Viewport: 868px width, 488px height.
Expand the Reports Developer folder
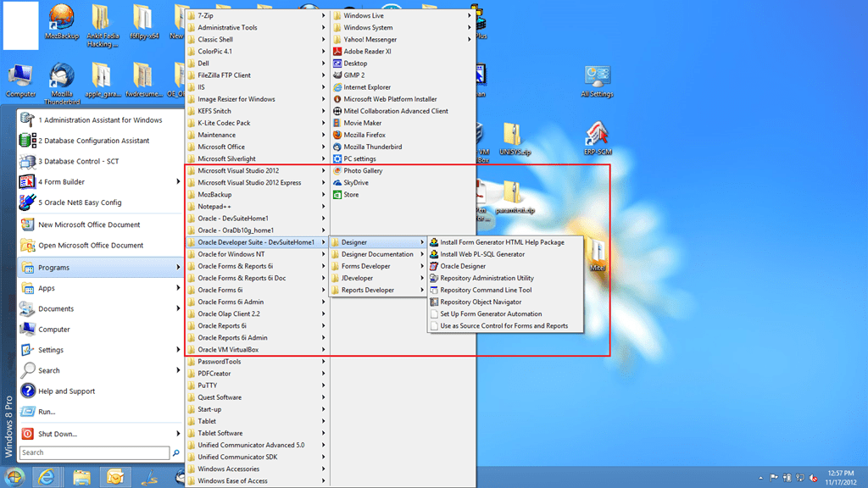[x=378, y=290]
